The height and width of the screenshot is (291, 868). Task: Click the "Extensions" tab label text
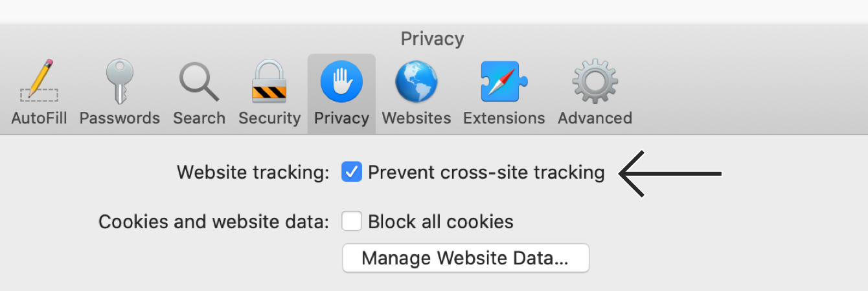[504, 118]
